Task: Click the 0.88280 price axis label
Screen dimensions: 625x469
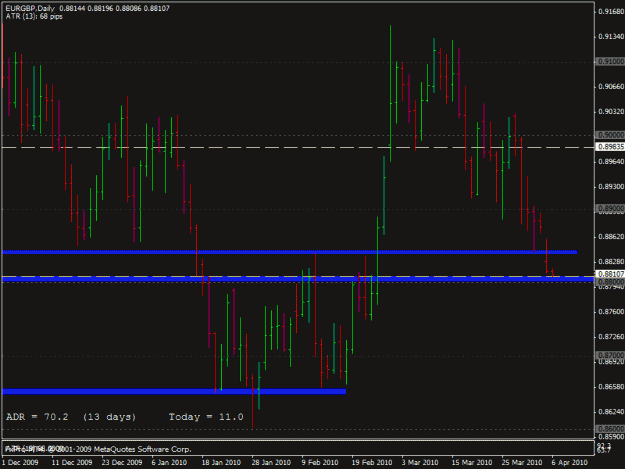Action: pyautogui.click(x=611, y=262)
